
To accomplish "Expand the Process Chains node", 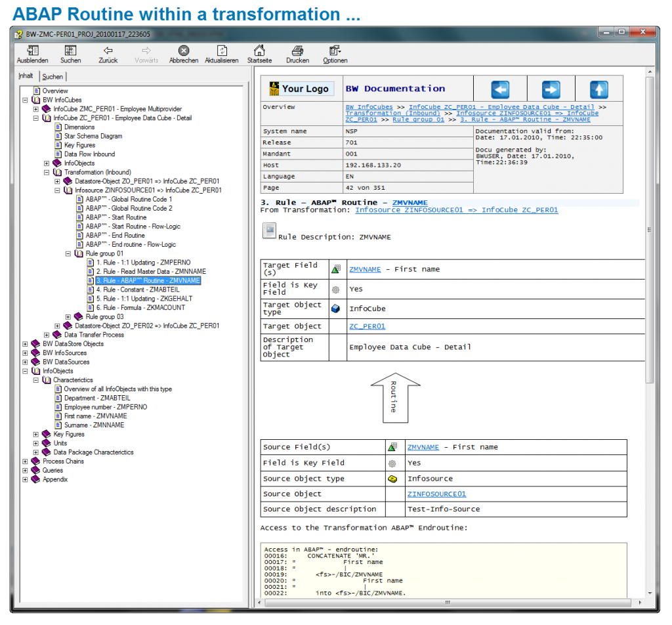I will tap(25, 461).
